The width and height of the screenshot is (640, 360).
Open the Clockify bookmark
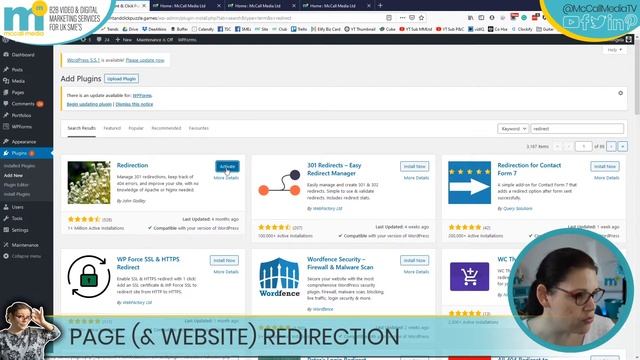522,29
